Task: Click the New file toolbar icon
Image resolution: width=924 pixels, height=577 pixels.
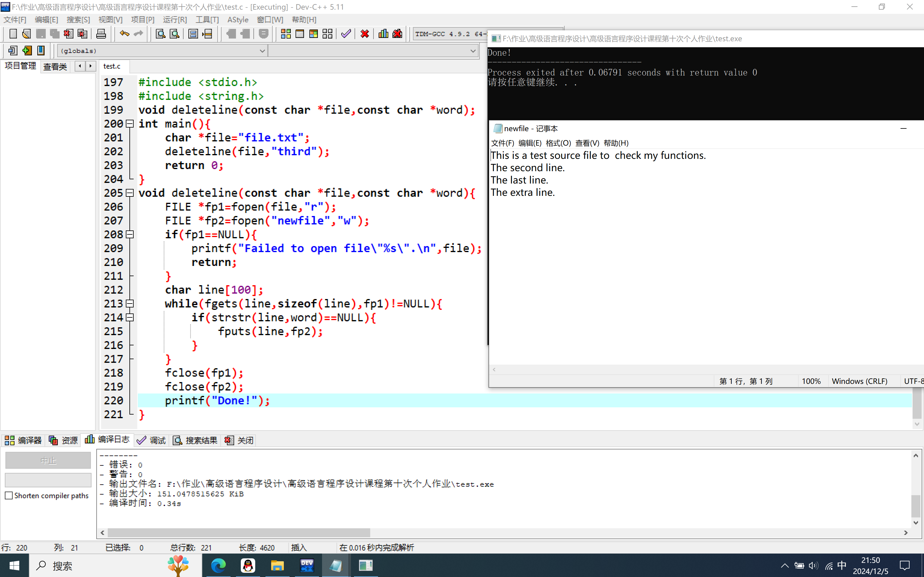Action: (13, 34)
